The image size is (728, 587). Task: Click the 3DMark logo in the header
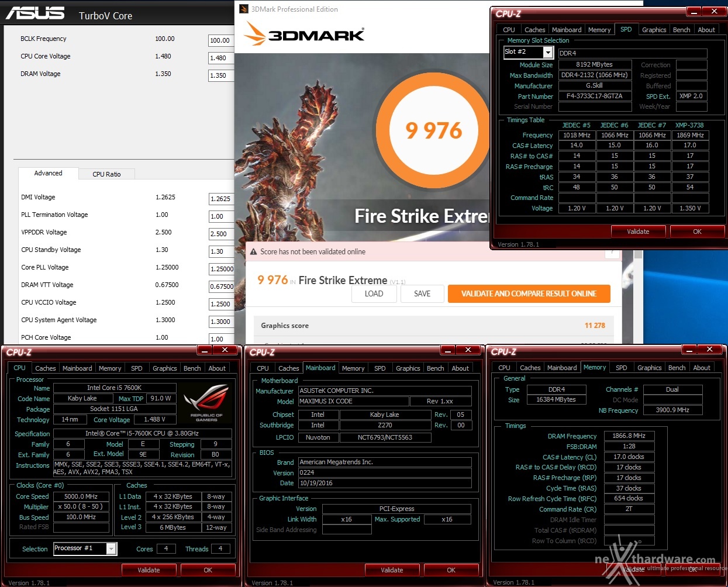(305, 34)
